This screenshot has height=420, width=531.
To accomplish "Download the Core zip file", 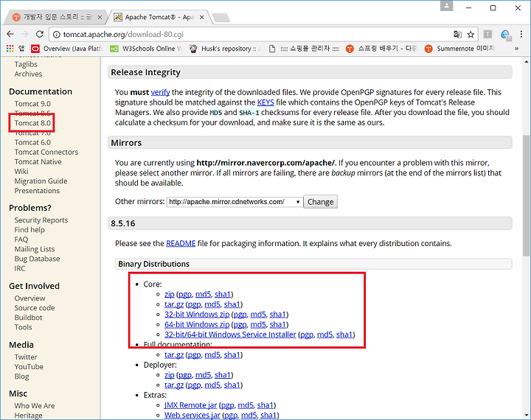I will [x=170, y=294].
